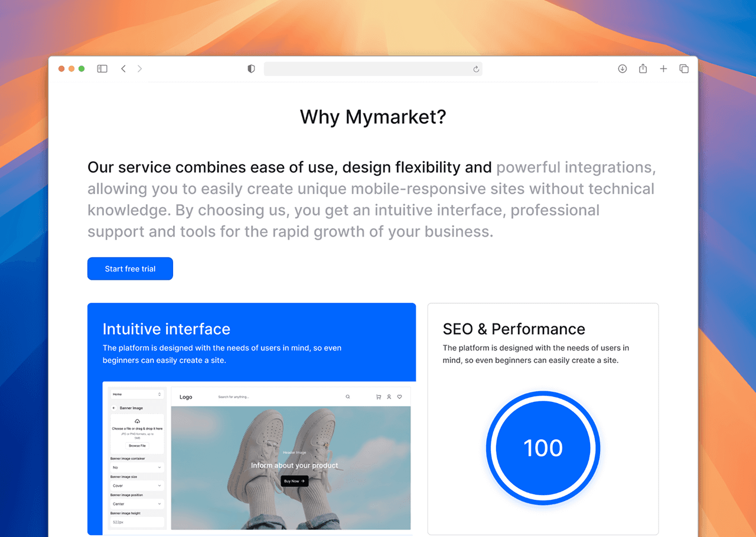The height and width of the screenshot is (537, 756).
Task: Click the user account icon in the mockup header
Action: [x=389, y=397]
